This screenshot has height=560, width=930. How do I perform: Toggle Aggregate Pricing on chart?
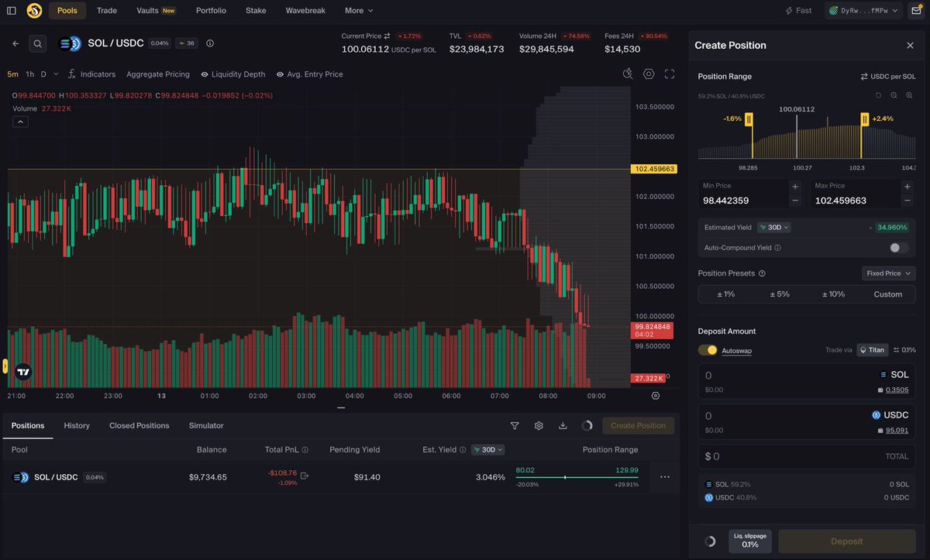pyautogui.click(x=158, y=74)
